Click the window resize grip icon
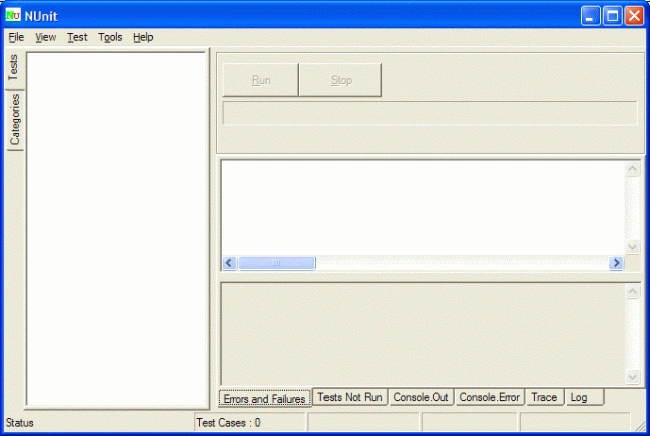 (x=640, y=425)
